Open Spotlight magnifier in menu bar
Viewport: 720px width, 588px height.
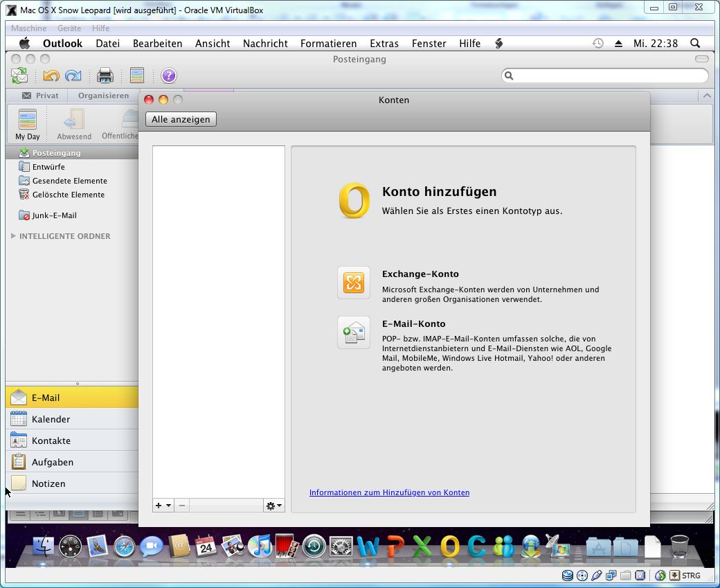tap(695, 43)
